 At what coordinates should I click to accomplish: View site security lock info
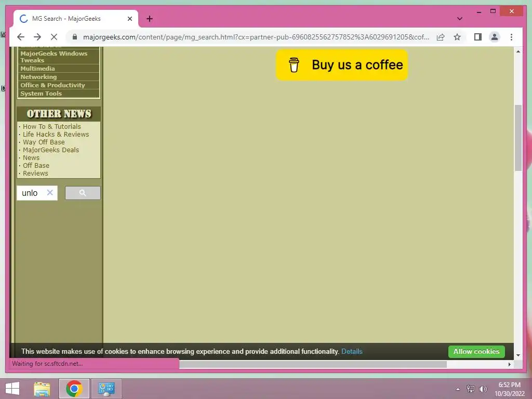[x=75, y=37]
